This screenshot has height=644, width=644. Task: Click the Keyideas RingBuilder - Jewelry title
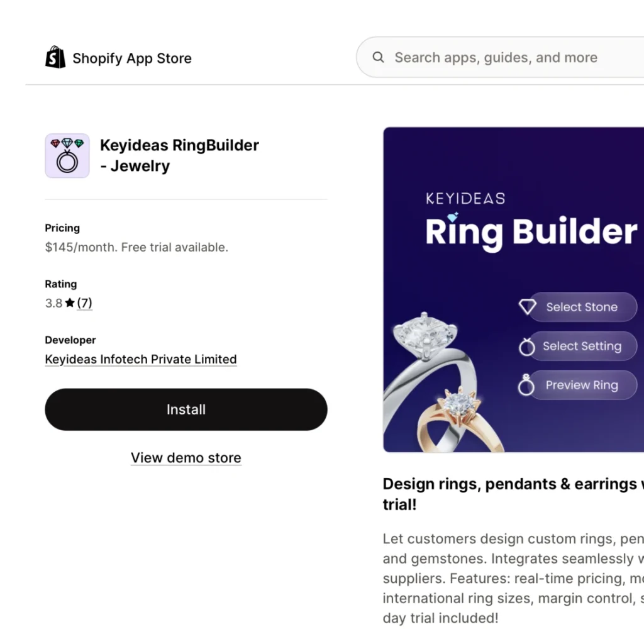pyautogui.click(x=180, y=155)
